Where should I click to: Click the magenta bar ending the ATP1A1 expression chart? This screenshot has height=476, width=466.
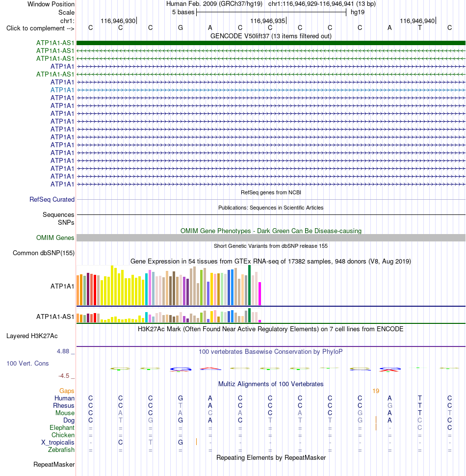[259, 293]
